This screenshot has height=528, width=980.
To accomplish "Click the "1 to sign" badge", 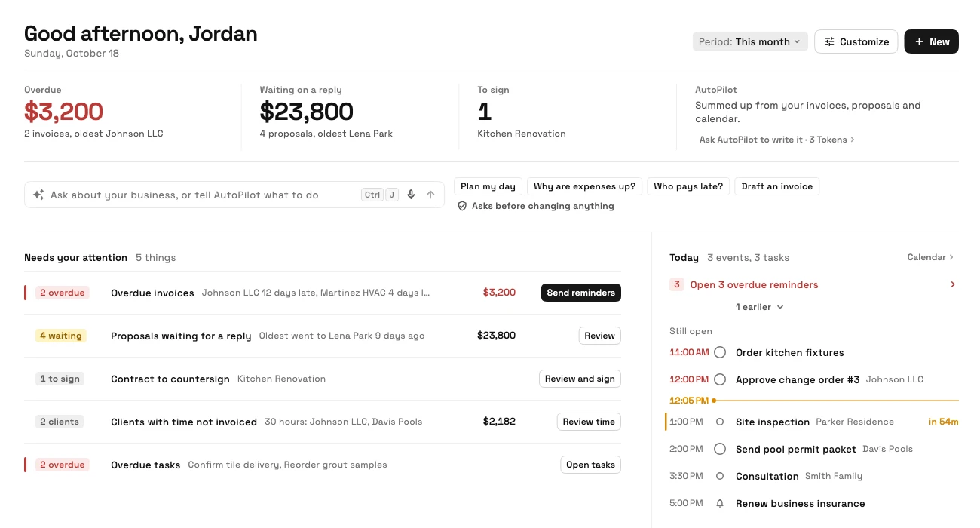I will tap(60, 379).
